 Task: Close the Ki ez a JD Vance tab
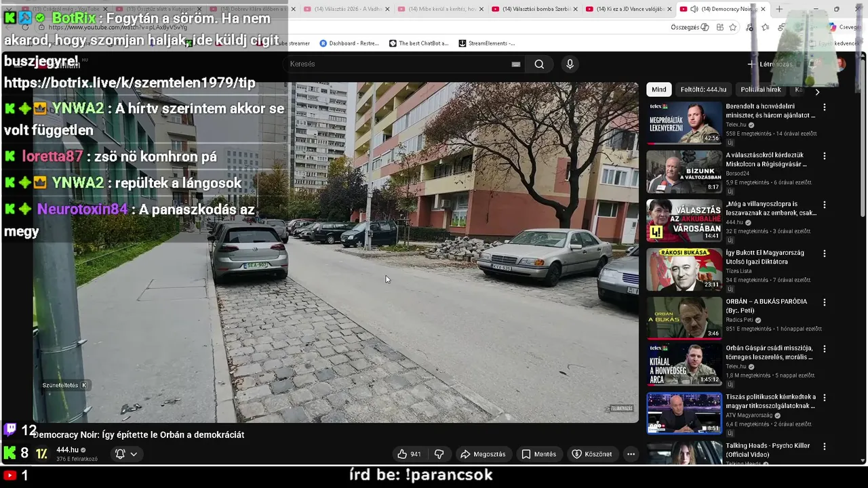point(669,9)
